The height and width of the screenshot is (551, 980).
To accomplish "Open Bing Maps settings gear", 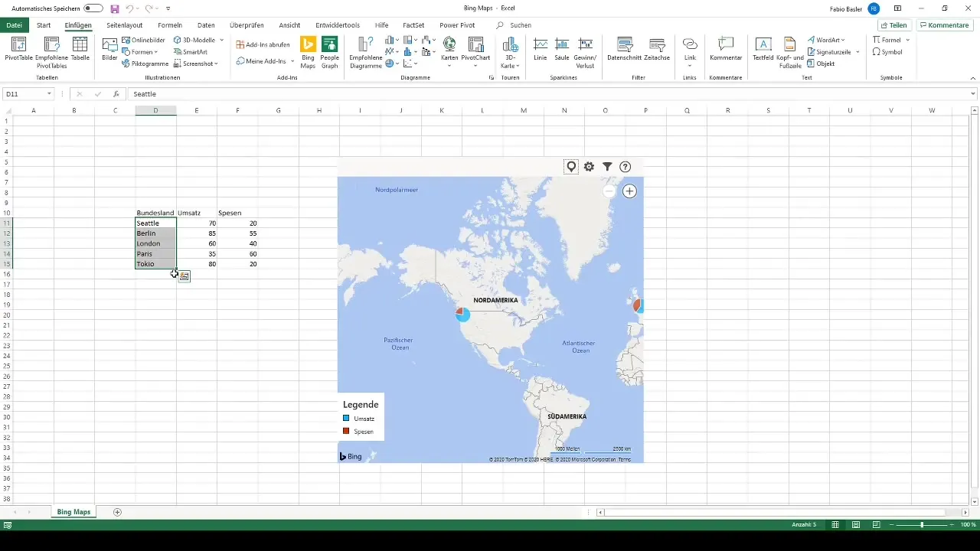I will (589, 167).
